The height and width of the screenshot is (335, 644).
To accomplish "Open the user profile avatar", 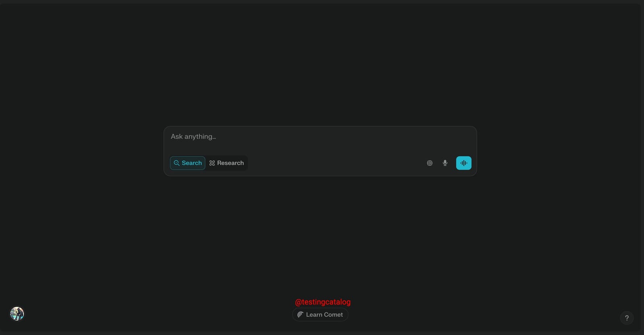I will coord(17,314).
